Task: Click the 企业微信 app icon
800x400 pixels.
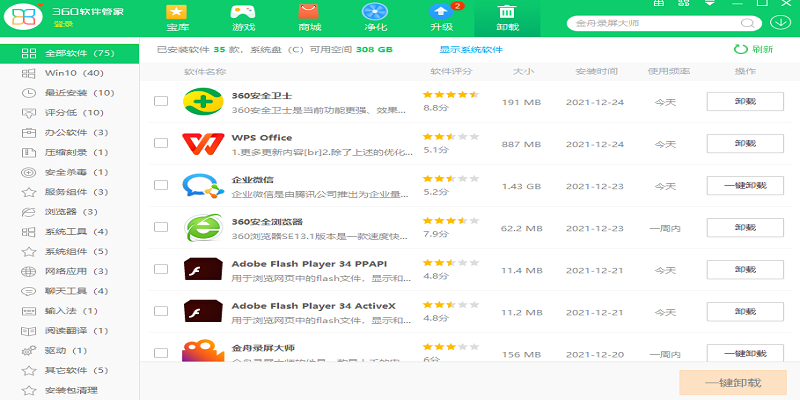Action: (x=203, y=186)
